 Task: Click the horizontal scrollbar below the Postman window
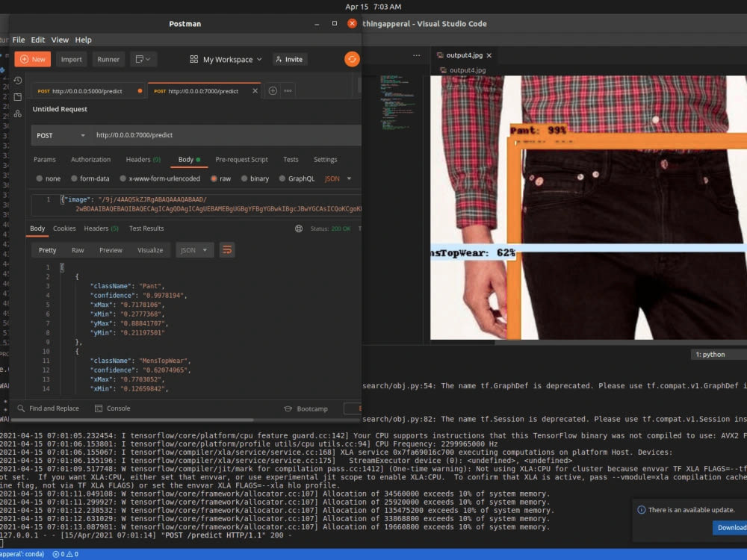point(132,420)
